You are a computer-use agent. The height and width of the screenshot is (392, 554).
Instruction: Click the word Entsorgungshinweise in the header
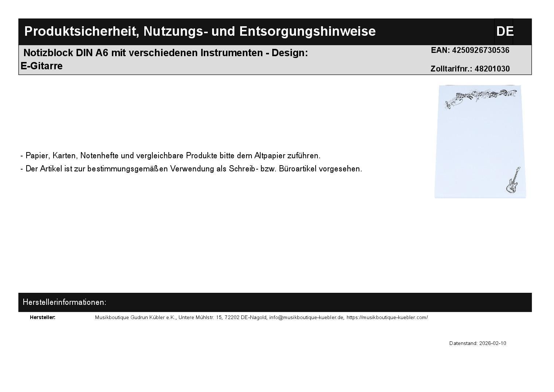[307, 31]
